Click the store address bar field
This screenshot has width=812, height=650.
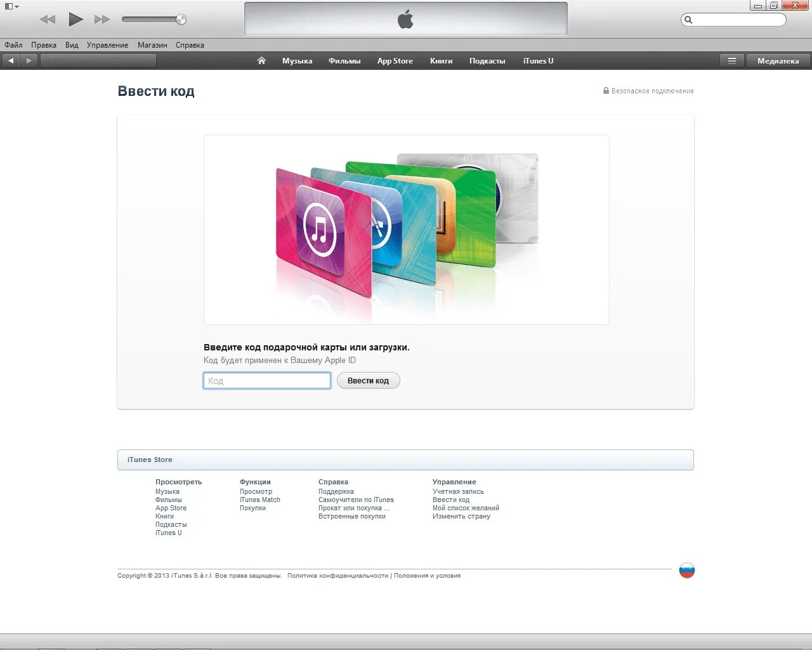98,61
